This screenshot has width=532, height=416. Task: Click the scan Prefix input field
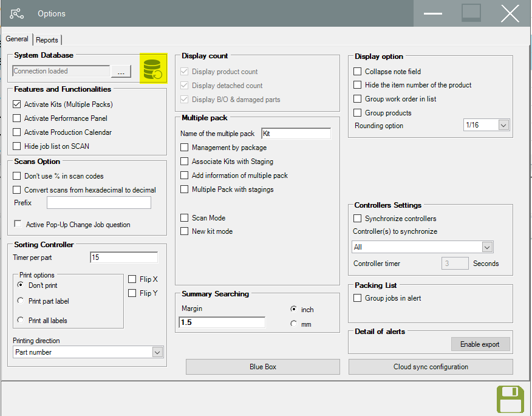tap(99, 203)
